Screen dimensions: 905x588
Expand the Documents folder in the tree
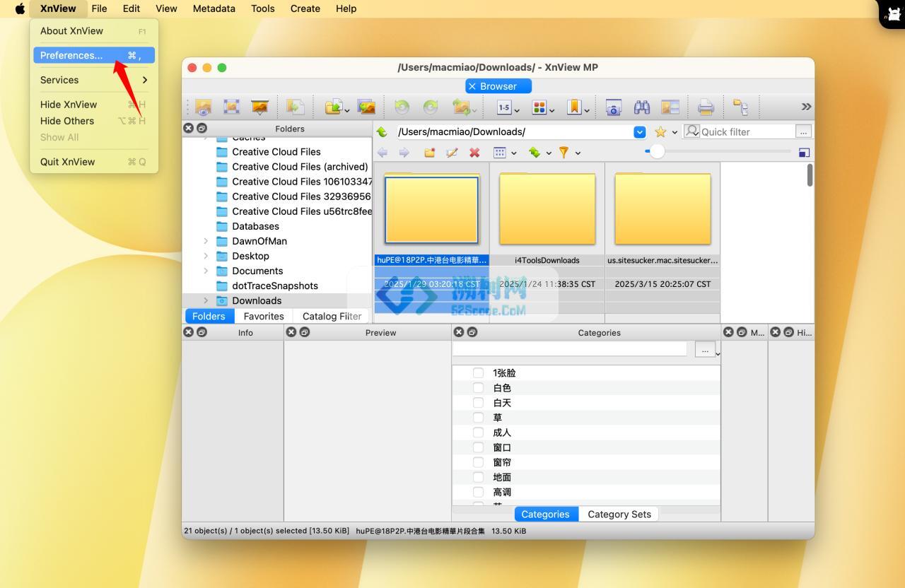pos(206,271)
